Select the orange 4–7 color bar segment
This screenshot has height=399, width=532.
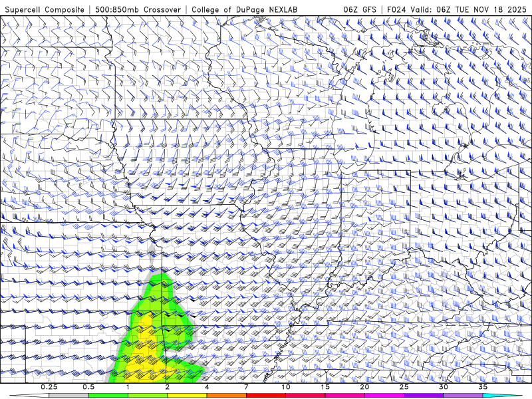coord(226,396)
